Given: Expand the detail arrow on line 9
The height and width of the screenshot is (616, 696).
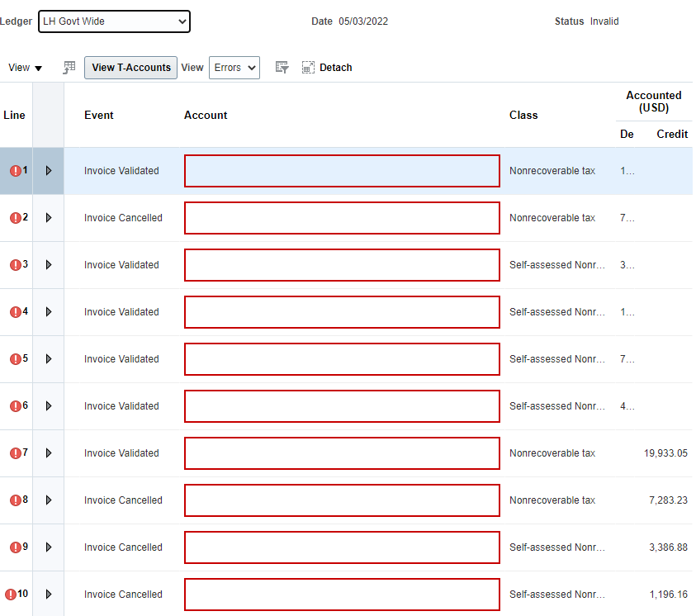Looking at the screenshot, I should pyautogui.click(x=48, y=547).
